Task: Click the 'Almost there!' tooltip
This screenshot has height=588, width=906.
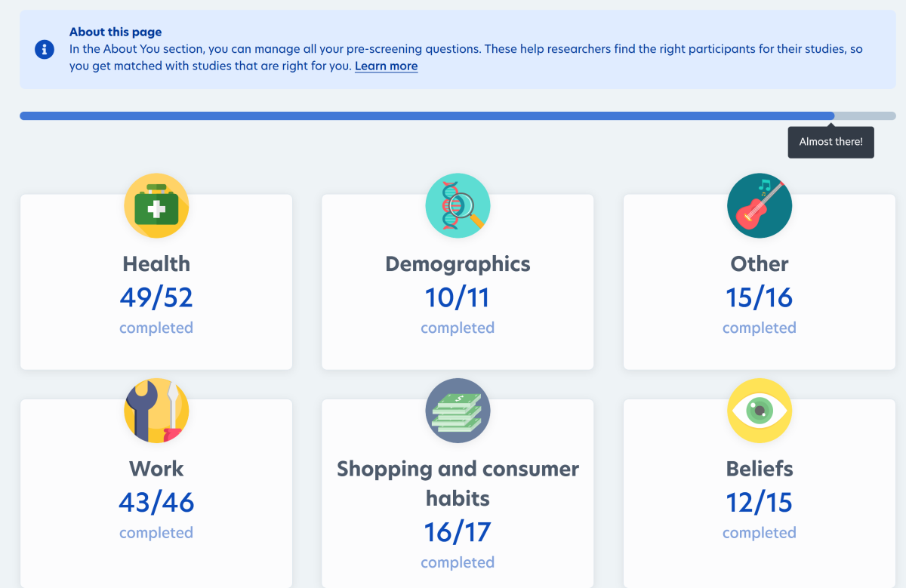Action: 830,142
